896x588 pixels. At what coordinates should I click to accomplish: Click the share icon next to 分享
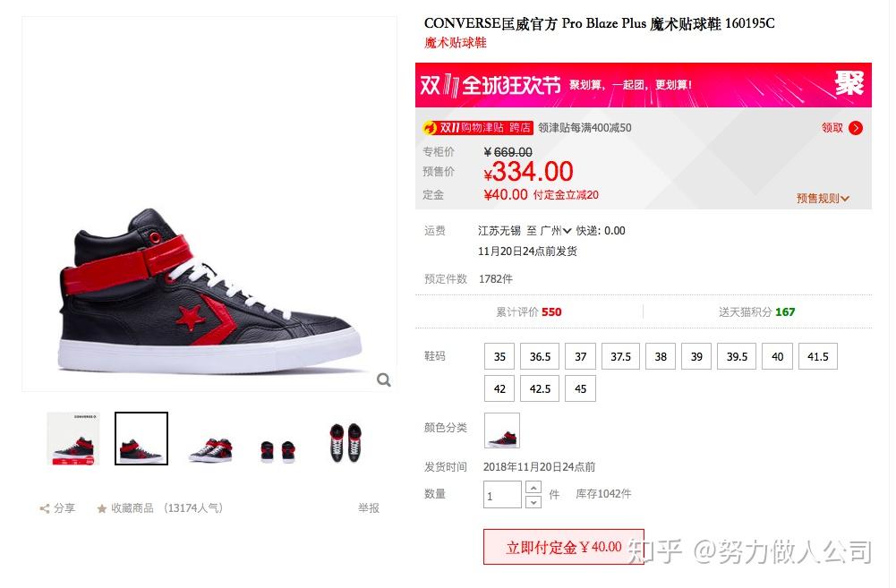[45, 508]
